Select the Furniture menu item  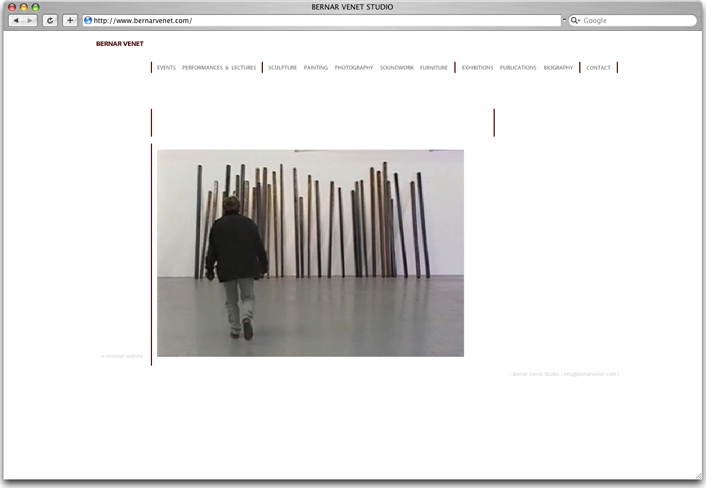[x=434, y=68]
